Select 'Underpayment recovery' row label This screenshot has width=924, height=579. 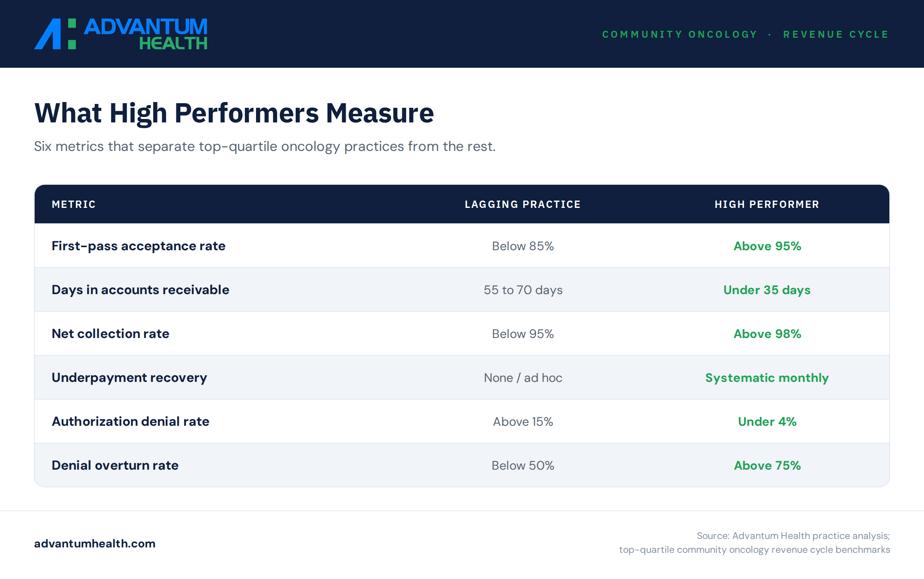point(129,378)
